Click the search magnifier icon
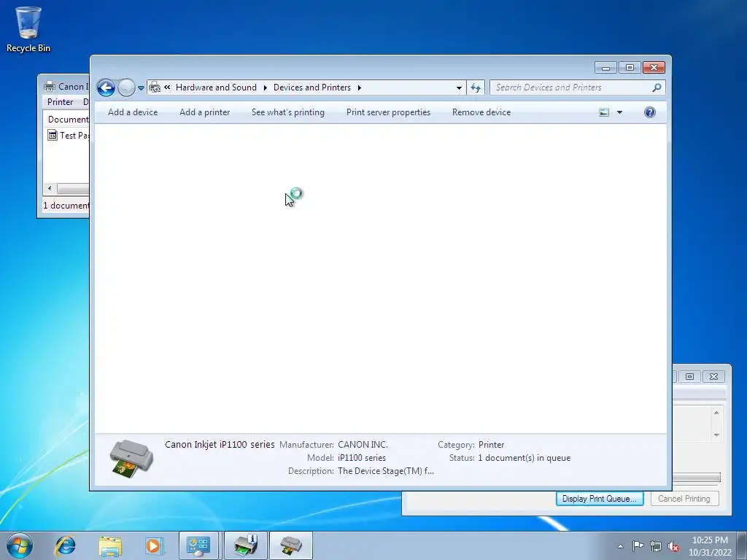The width and height of the screenshot is (747, 560). [x=657, y=87]
